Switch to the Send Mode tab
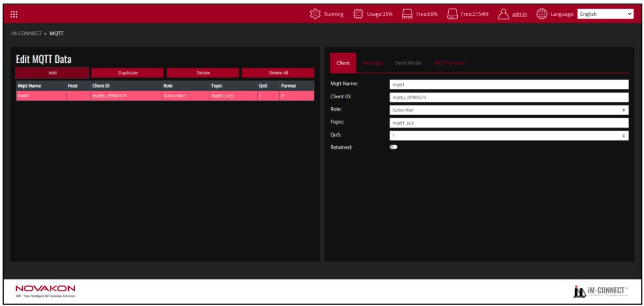Image resolution: width=644 pixels, height=306 pixels. click(408, 63)
